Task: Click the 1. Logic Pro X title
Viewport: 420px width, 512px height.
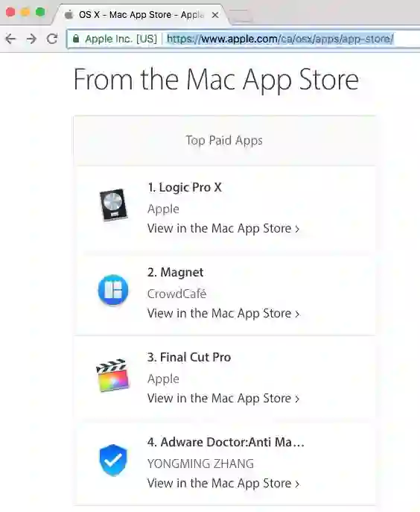Action: (185, 187)
